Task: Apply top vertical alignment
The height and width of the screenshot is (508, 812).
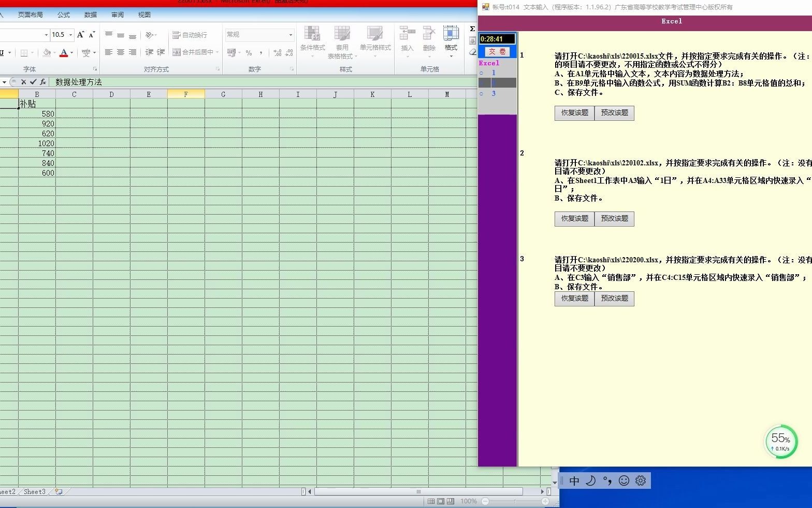Action: tap(109, 35)
